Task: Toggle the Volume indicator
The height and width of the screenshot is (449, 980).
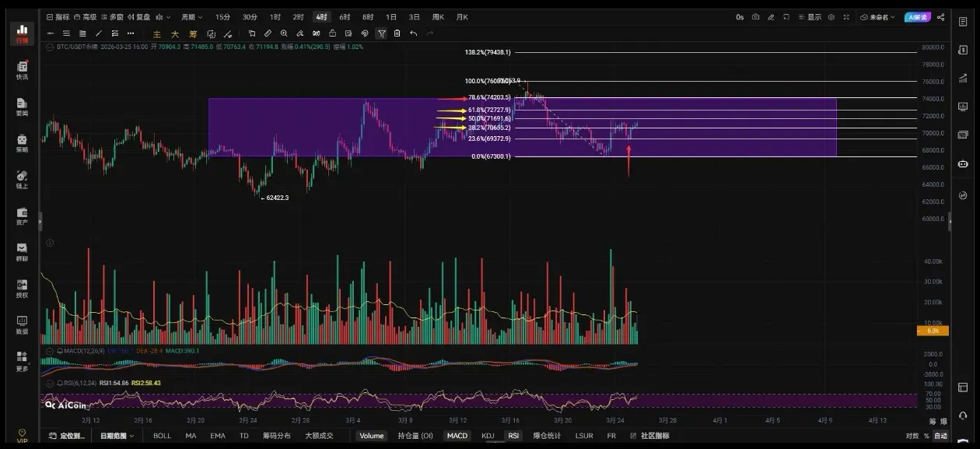Action: [371, 436]
